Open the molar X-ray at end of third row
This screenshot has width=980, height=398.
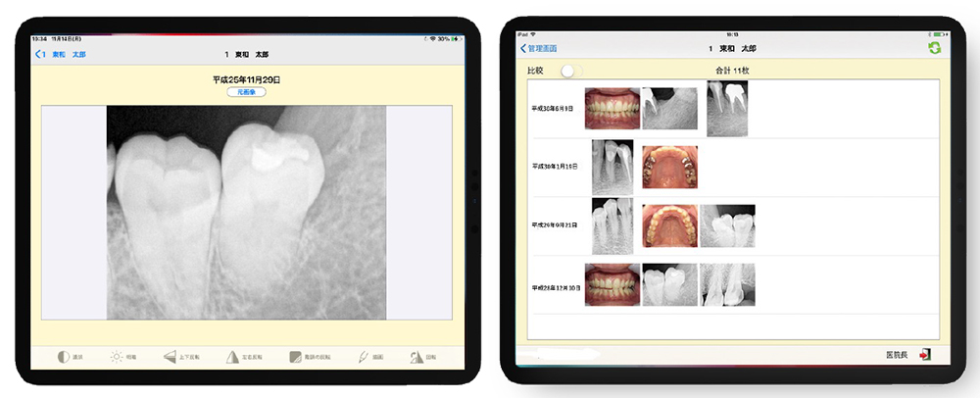coord(728,224)
